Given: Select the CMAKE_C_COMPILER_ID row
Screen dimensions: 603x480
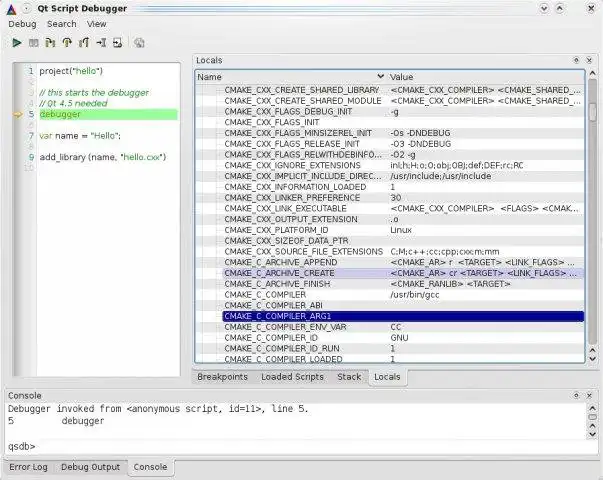Looking at the screenshot, I should [403, 338].
